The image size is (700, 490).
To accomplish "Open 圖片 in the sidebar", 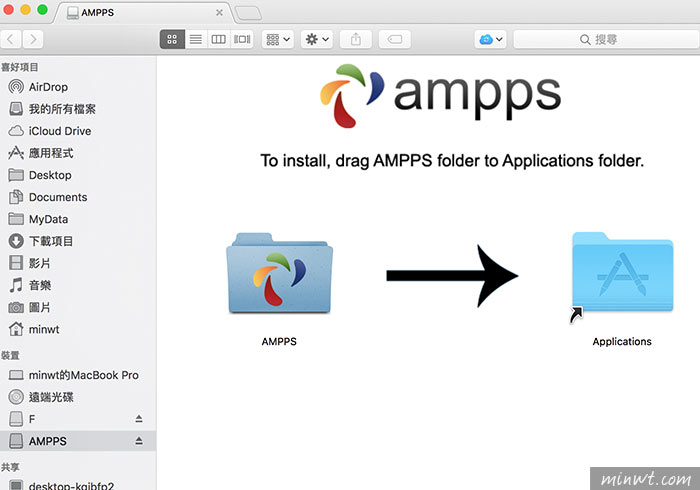I will click(x=78, y=307).
